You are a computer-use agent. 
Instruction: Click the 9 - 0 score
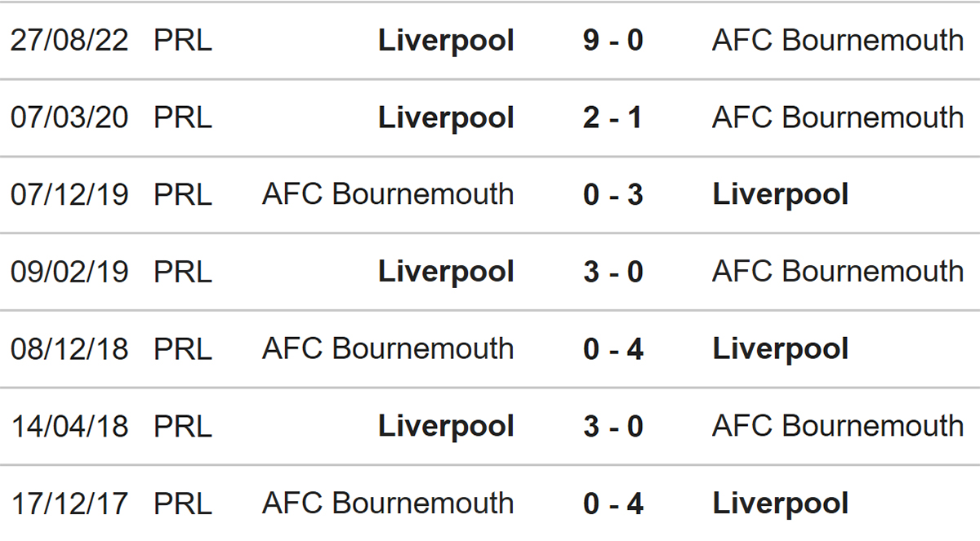pyautogui.click(x=612, y=40)
